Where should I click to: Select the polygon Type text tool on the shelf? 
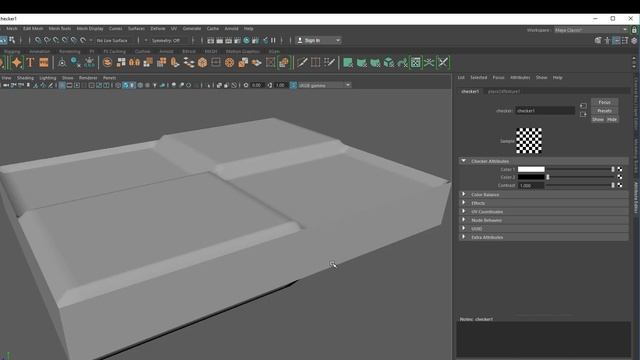pos(30,62)
